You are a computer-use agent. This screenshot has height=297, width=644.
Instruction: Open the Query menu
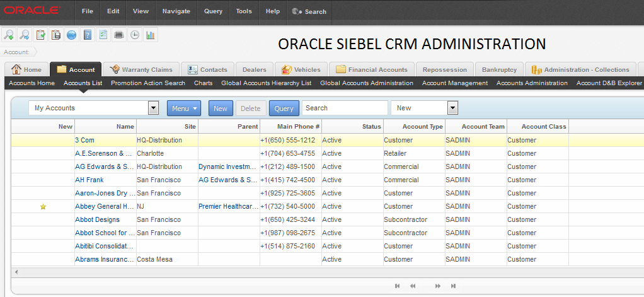click(213, 11)
